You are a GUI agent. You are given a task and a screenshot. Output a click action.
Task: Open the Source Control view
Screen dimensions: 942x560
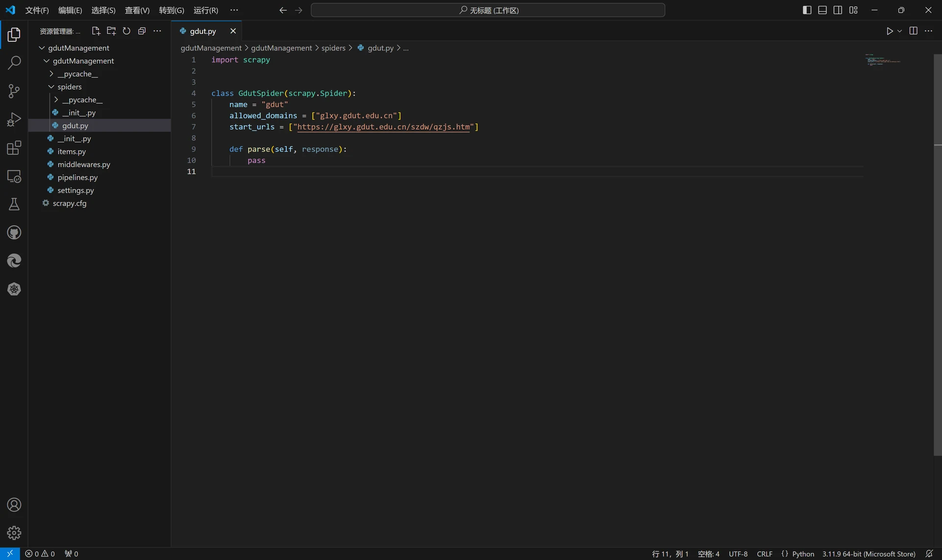coord(14,91)
